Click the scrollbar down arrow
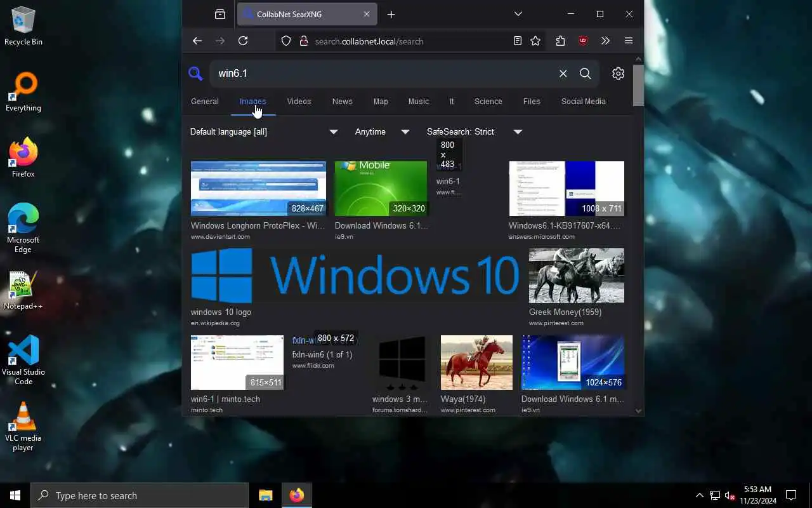 pos(638,411)
